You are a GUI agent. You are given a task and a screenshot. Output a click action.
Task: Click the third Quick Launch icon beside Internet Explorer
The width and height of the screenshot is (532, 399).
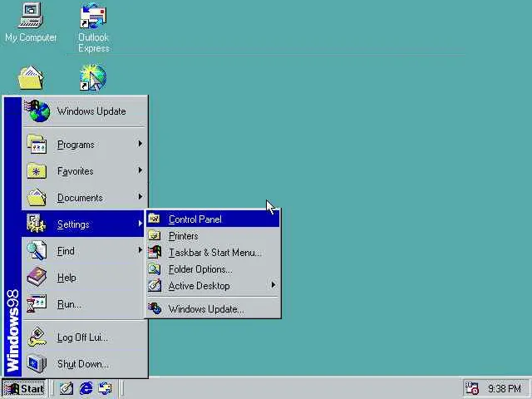click(106, 388)
